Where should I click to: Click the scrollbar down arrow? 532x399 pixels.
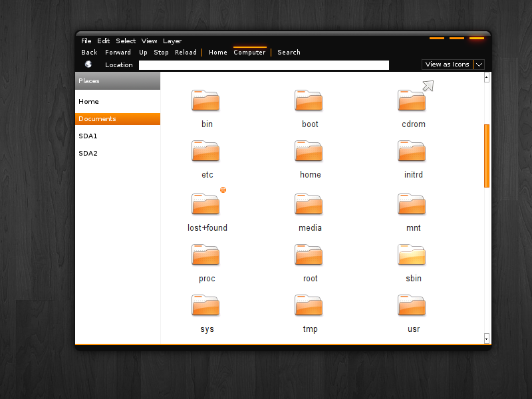[487, 338]
